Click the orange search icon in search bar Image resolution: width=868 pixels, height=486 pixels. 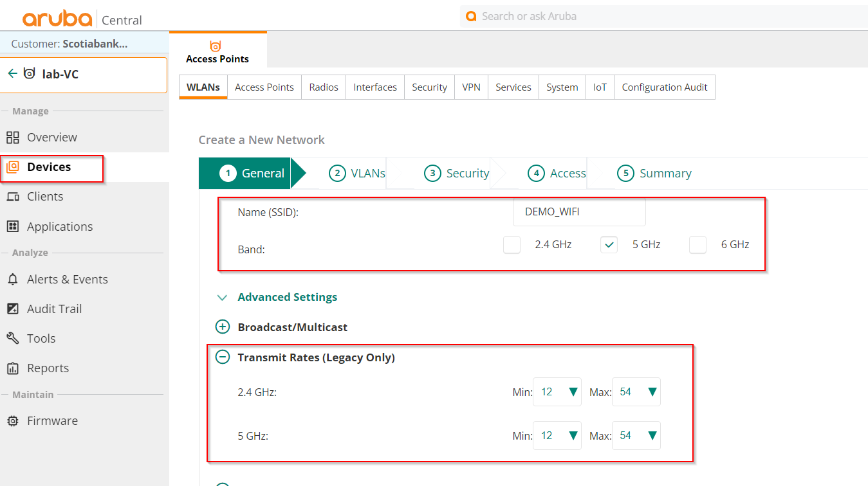(471, 16)
